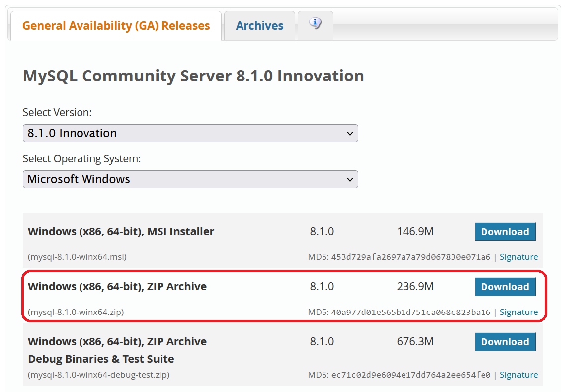Select General Availability (GA) Releases tab

click(x=116, y=25)
